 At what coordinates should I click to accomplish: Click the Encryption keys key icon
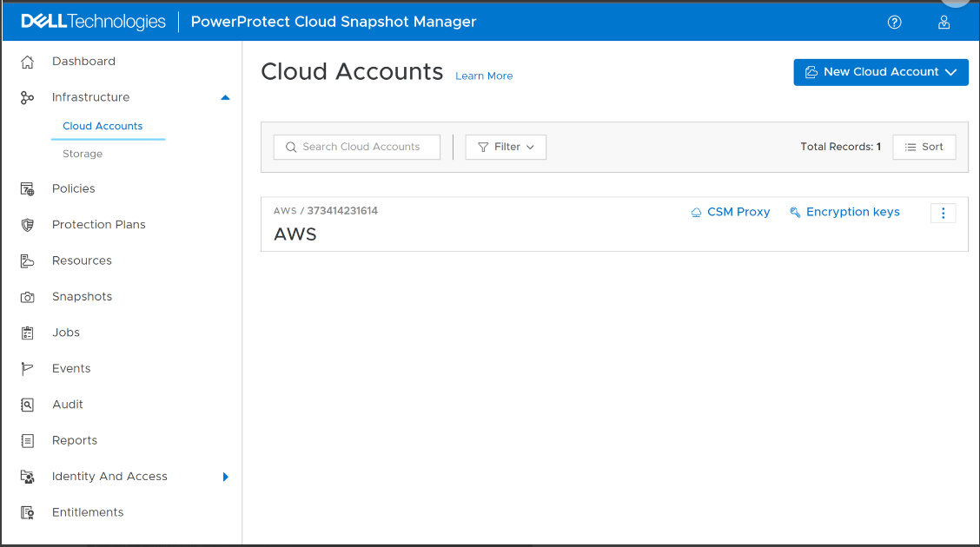pyautogui.click(x=795, y=213)
